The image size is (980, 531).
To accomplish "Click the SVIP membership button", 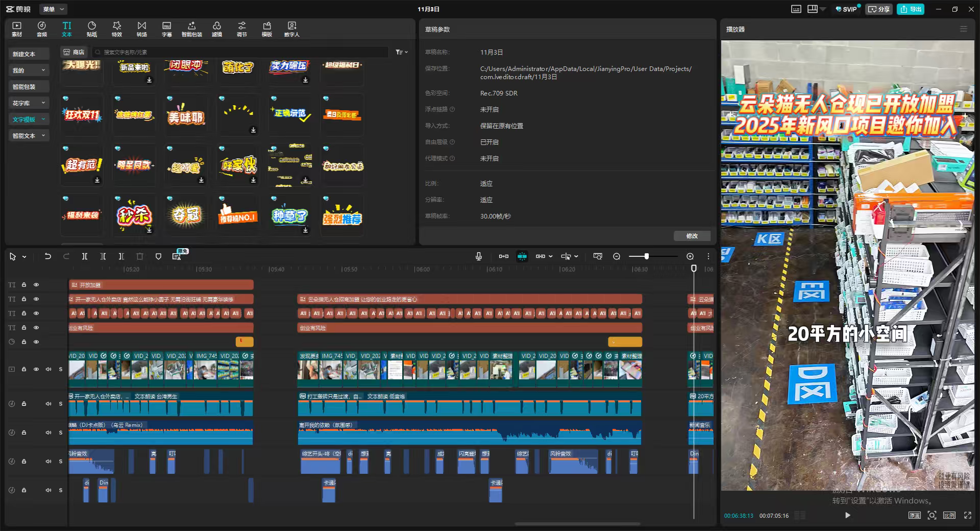I will [x=846, y=9].
